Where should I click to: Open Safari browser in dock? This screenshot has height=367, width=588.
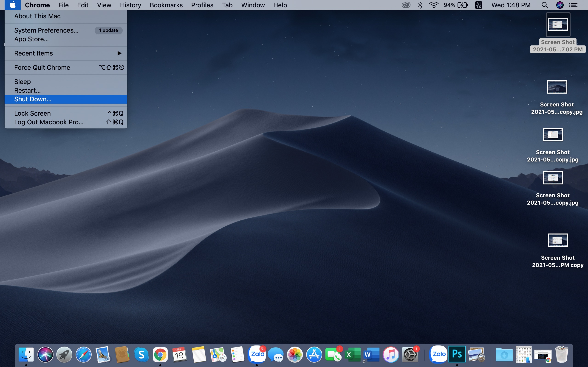tap(83, 355)
